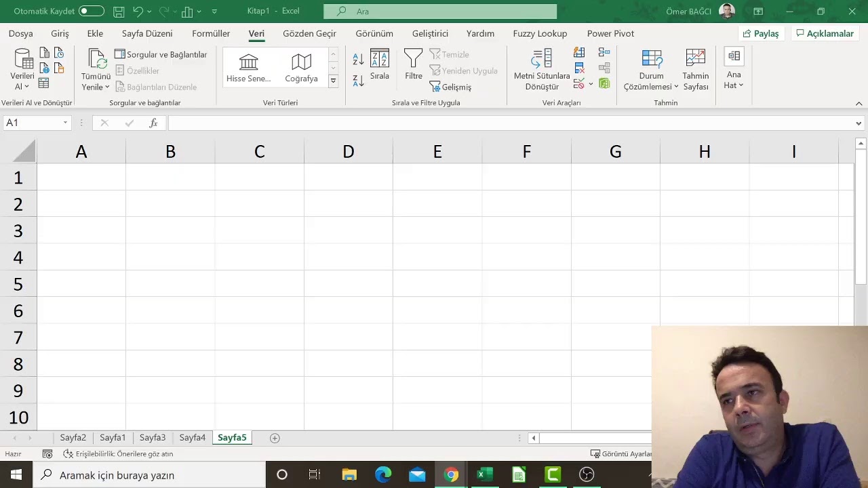Click the Relationships icon in Veri Araçları

point(604,68)
